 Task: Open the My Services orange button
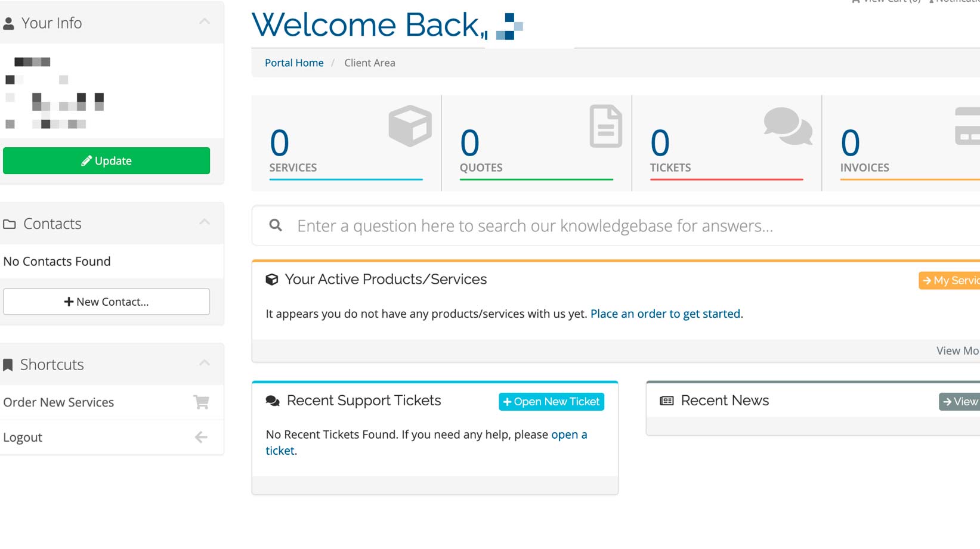point(950,280)
